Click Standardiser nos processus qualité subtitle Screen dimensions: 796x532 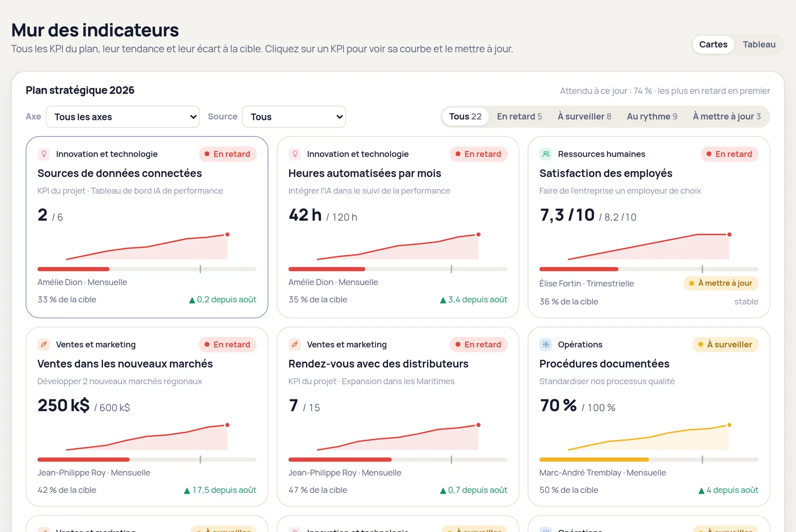[x=607, y=381]
